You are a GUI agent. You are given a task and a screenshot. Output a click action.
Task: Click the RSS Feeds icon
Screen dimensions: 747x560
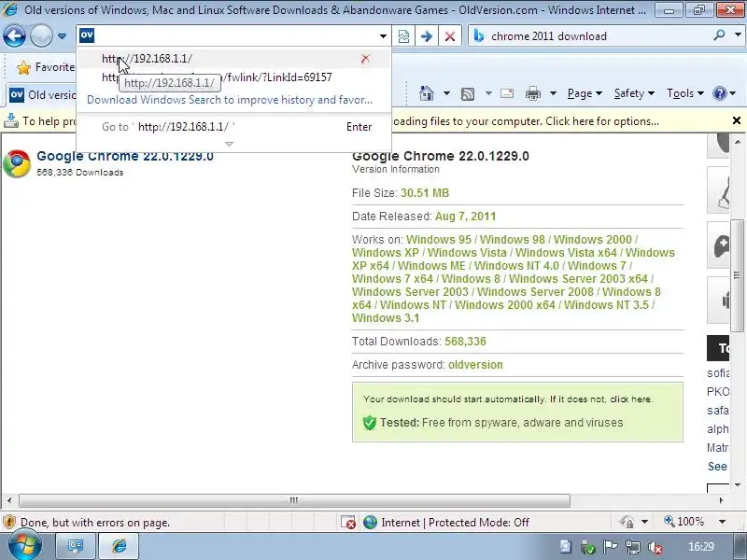(x=468, y=94)
